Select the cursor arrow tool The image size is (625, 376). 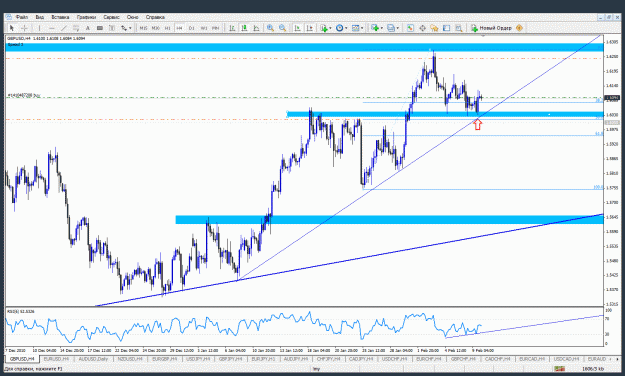tap(12, 28)
